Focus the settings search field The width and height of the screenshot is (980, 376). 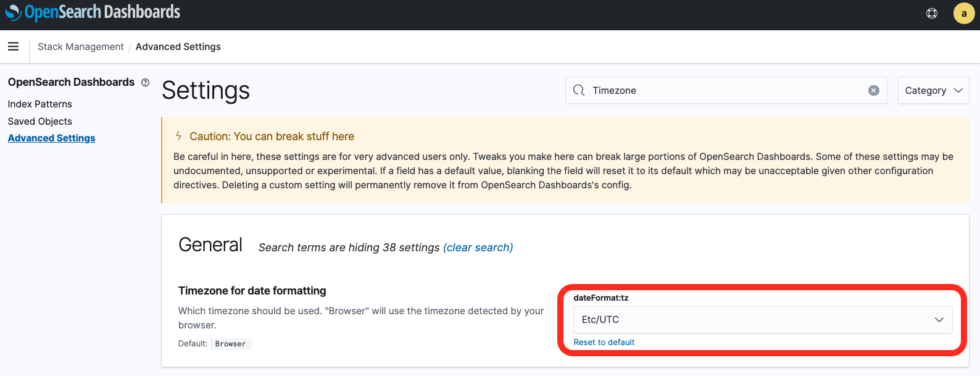(726, 90)
